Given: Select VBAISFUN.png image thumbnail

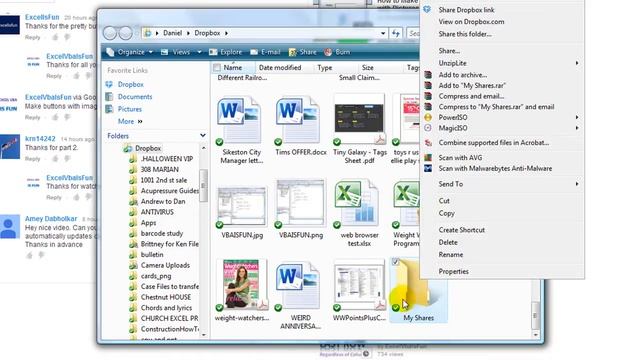Looking at the screenshot, I should pyautogui.click(x=301, y=204).
